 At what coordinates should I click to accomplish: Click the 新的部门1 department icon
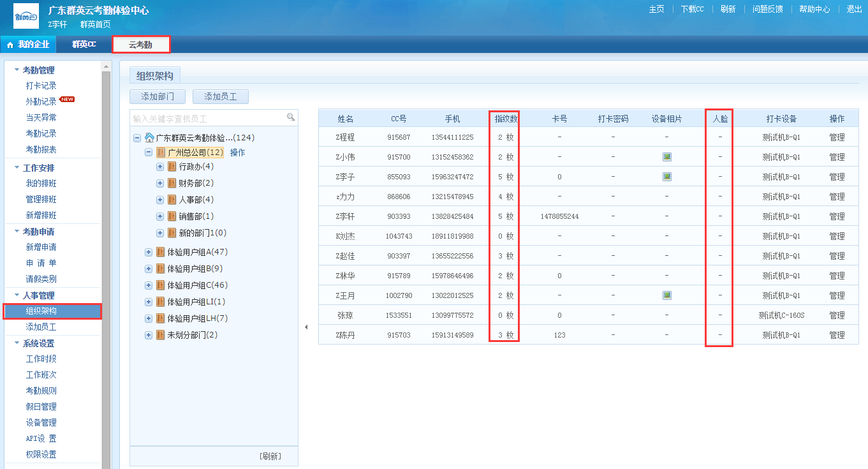(172, 233)
